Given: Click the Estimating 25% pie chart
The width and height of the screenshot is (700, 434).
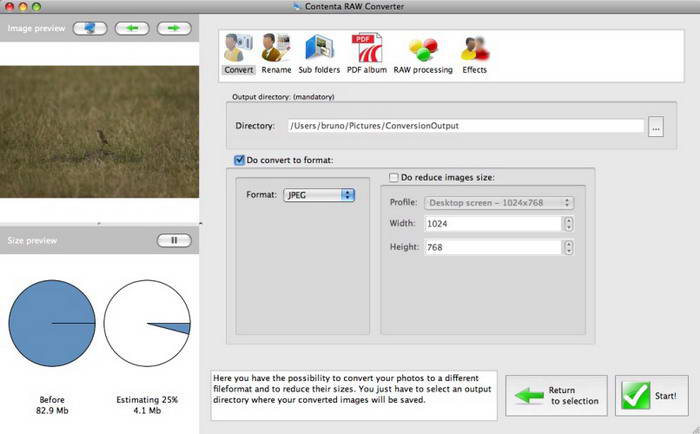Looking at the screenshot, I should [147, 323].
